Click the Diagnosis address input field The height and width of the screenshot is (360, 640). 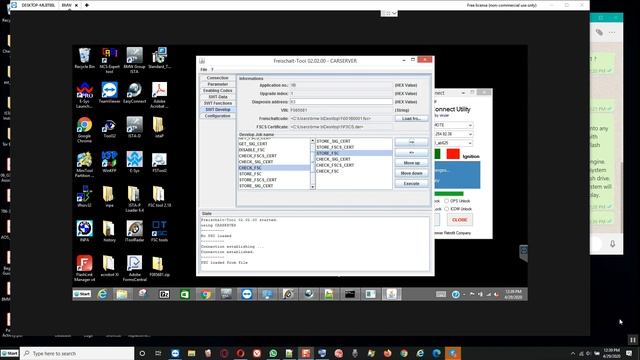(341, 102)
